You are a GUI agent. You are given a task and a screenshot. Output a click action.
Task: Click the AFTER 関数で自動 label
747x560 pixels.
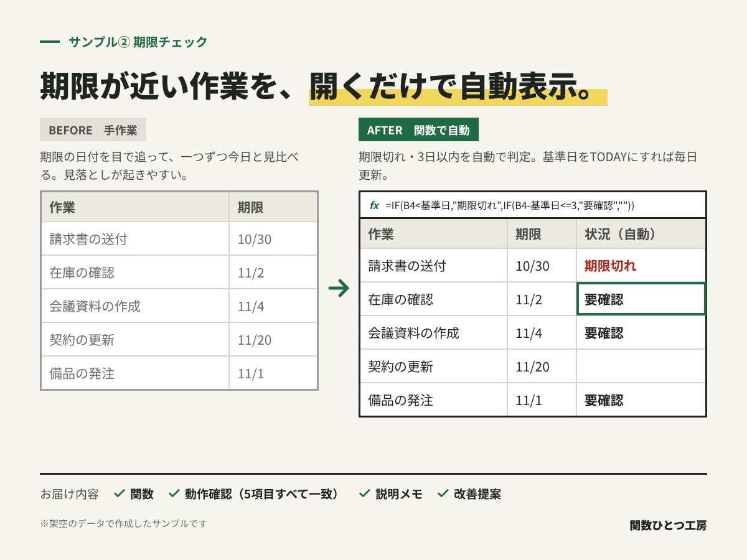click(x=418, y=130)
